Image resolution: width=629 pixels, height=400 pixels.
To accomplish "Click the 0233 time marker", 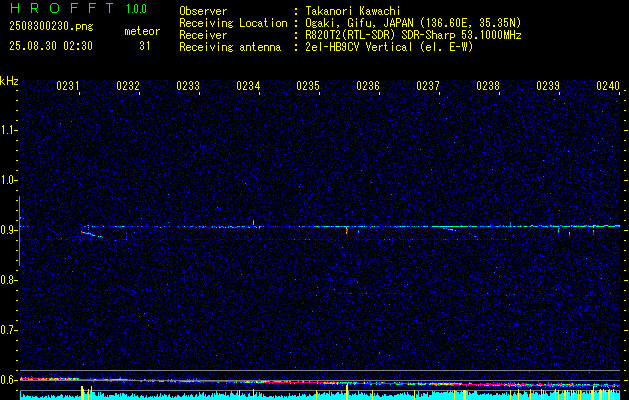I will tap(188, 86).
